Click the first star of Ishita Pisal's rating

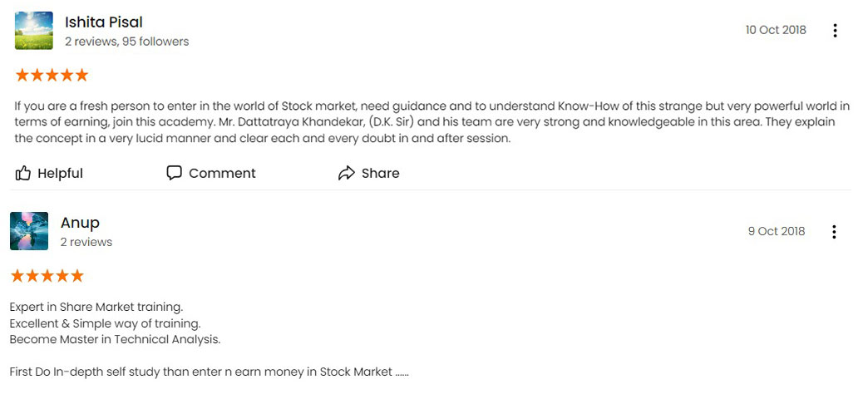pyautogui.click(x=22, y=76)
